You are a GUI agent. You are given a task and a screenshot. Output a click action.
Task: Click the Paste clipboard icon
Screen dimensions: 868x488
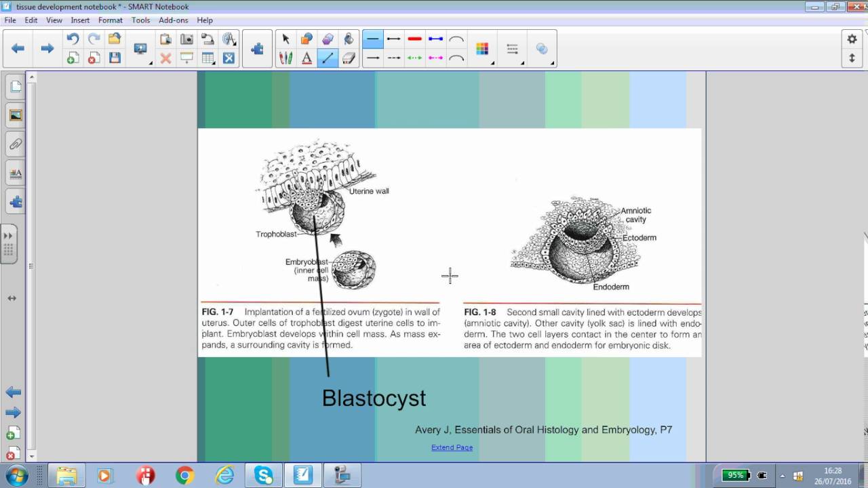165,39
